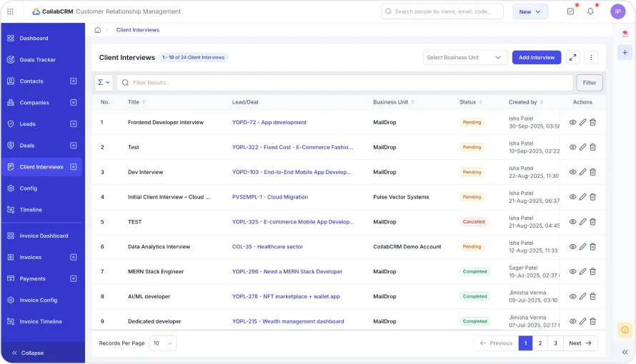Delete the AI/ML developer row
The width and height of the screenshot is (636, 364).
click(x=592, y=296)
